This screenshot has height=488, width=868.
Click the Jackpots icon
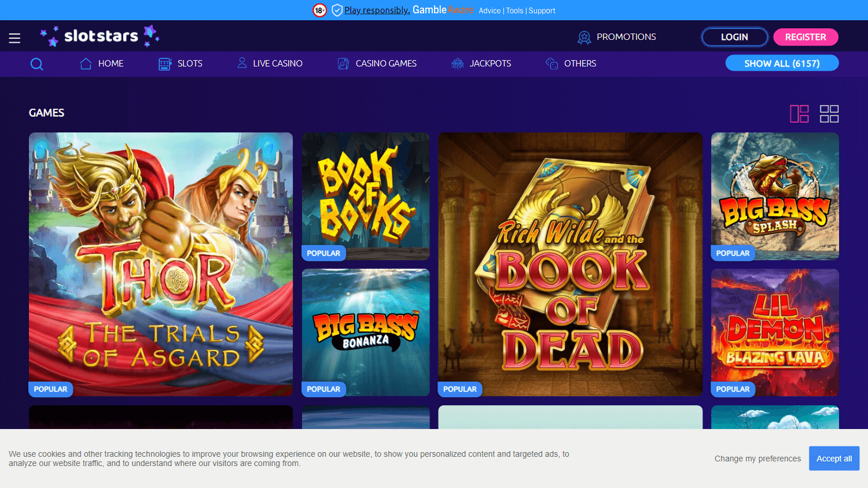tap(458, 64)
